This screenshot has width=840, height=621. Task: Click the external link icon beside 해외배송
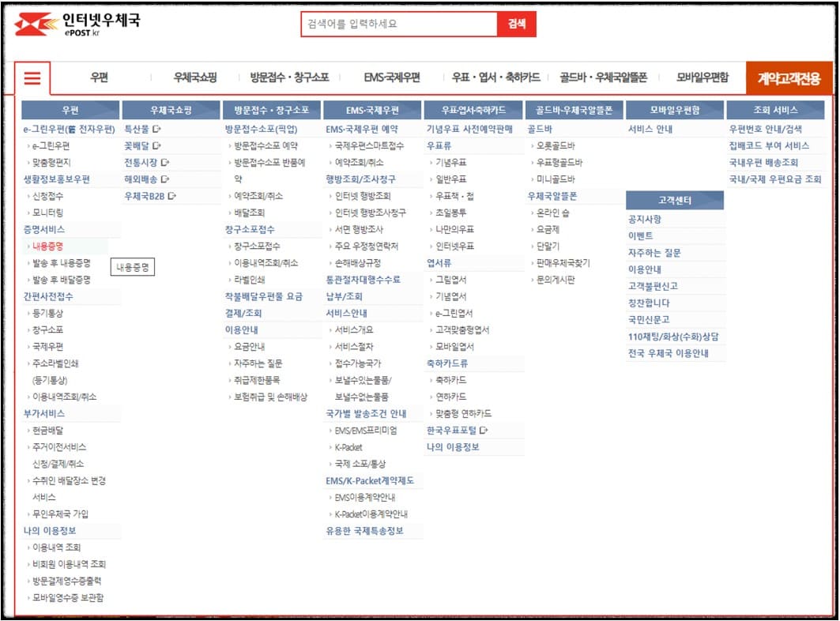click(x=166, y=179)
